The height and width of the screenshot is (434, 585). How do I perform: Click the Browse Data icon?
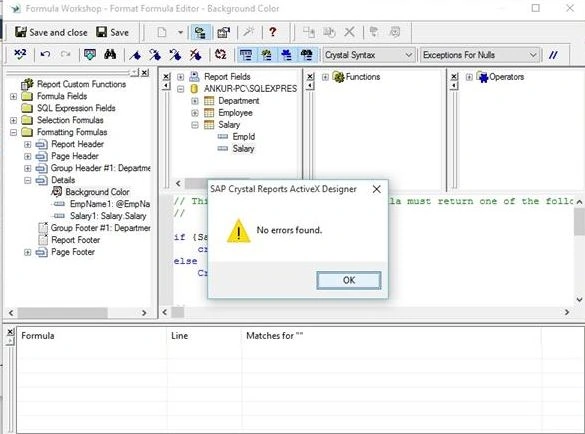pos(90,55)
